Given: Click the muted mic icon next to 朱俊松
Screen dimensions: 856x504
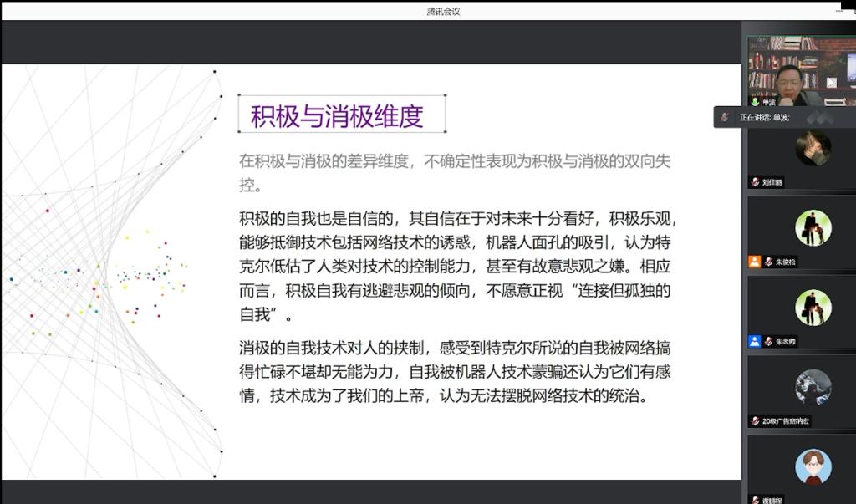Looking at the screenshot, I should coord(769,262).
